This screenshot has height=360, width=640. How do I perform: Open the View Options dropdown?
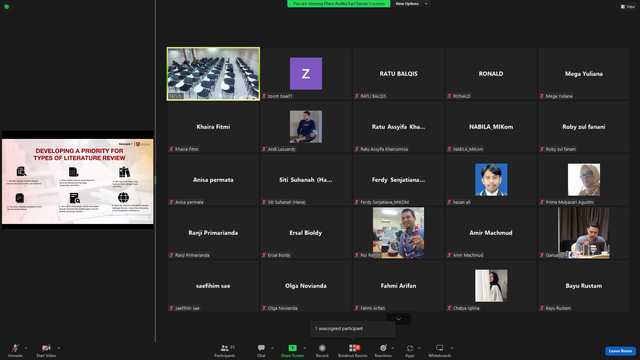pos(411,4)
